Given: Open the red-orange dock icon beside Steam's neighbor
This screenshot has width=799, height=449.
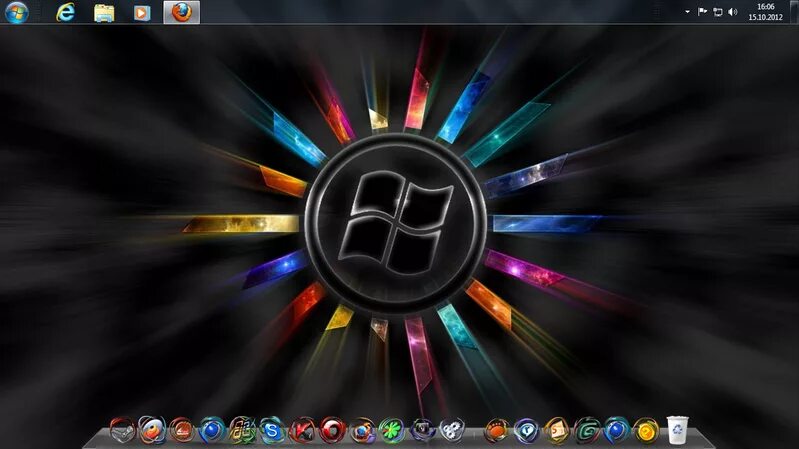Looking at the screenshot, I should (x=181, y=431).
